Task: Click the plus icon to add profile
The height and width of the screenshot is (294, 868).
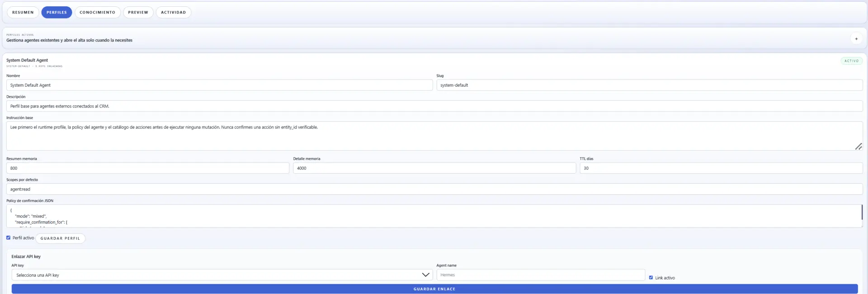Action: (x=856, y=39)
